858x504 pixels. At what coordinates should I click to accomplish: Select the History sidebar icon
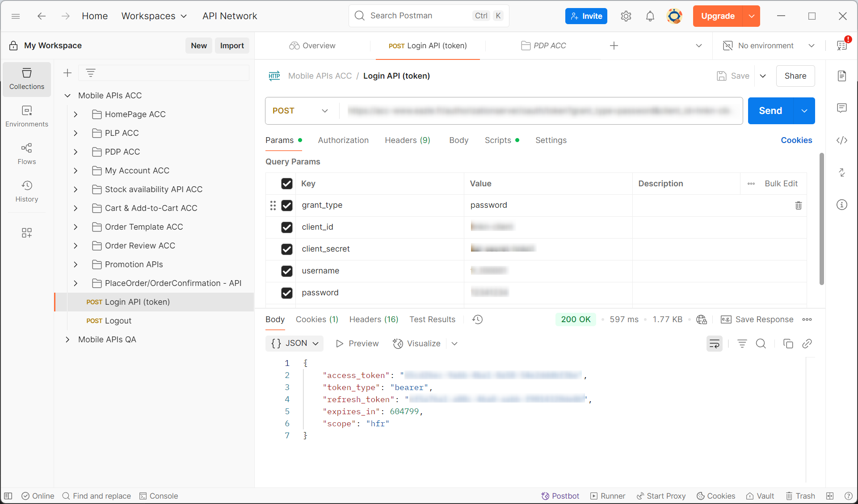click(26, 191)
